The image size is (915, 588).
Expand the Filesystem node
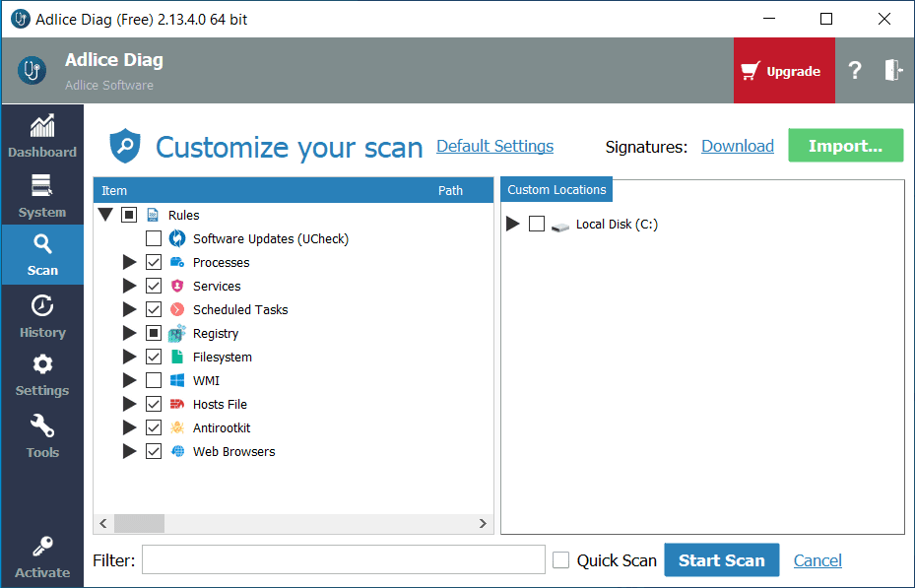tap(129, 357)
